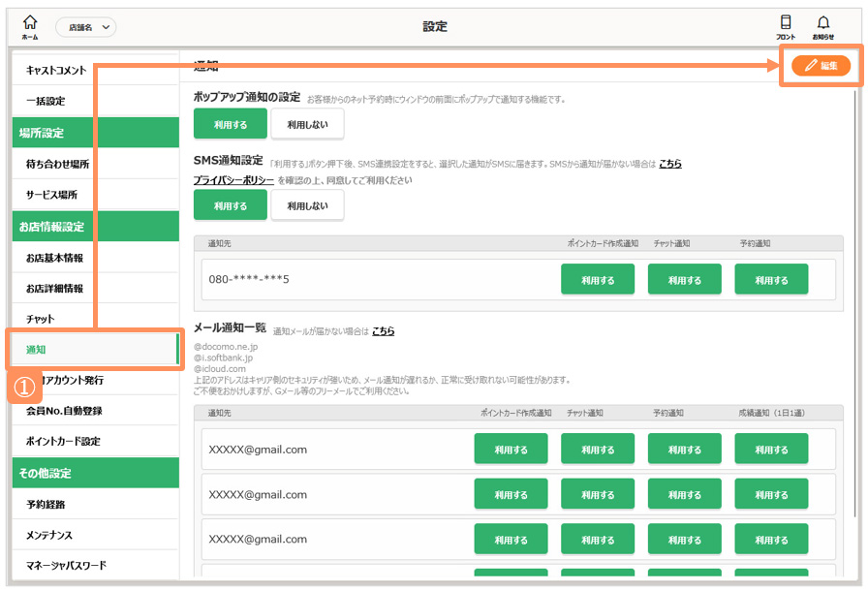This screenshot has width=868, height=591.
Task: Open the フロント device icon
Action: [786, 26]
